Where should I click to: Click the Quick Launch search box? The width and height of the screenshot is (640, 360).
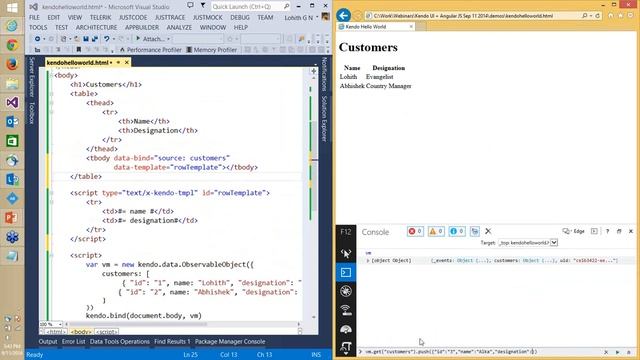click(251, 7)
